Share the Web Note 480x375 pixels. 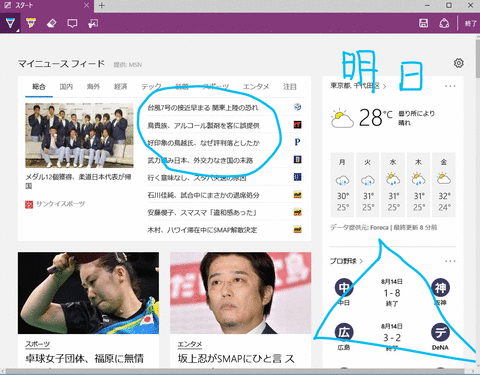coord(444,23)
